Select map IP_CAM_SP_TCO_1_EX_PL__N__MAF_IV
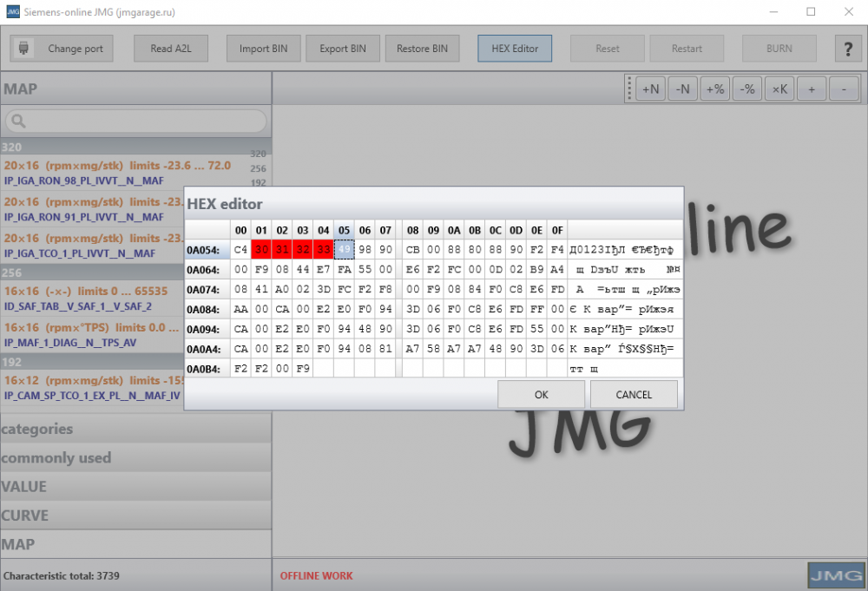 pos(93,396)
